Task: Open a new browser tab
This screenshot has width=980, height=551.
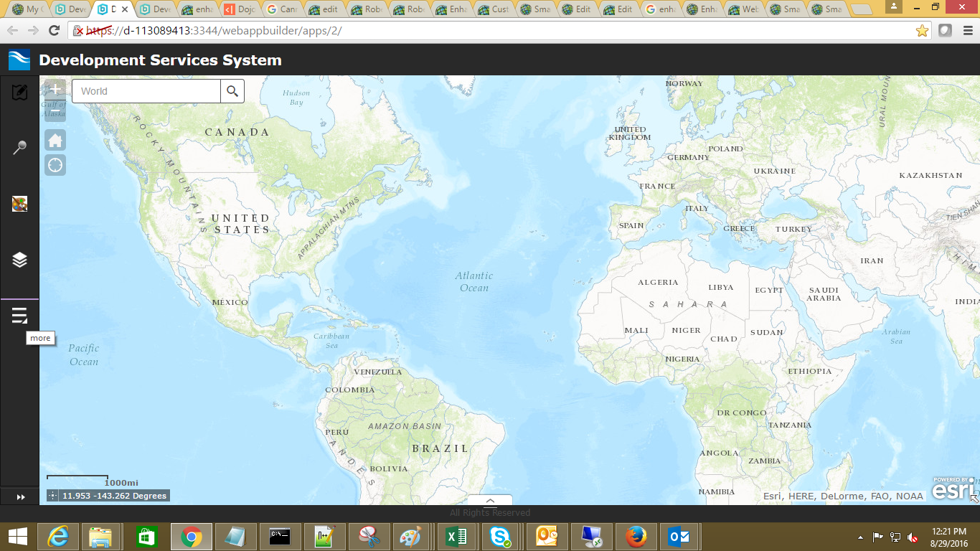Action: pos(861,9)
